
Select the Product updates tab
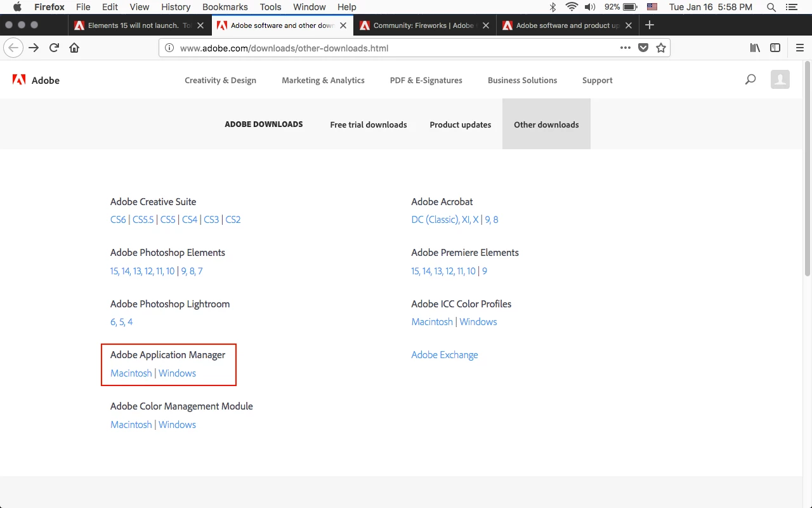460,124
